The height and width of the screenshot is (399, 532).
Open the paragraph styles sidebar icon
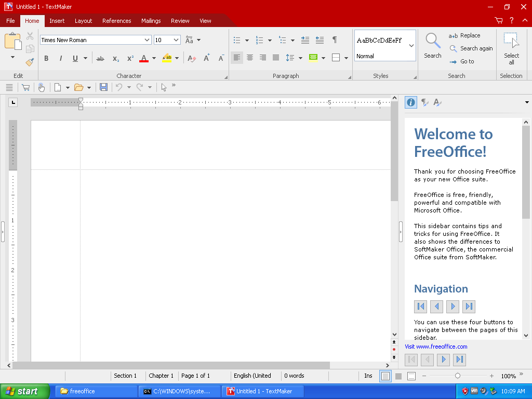pos(424,102)
